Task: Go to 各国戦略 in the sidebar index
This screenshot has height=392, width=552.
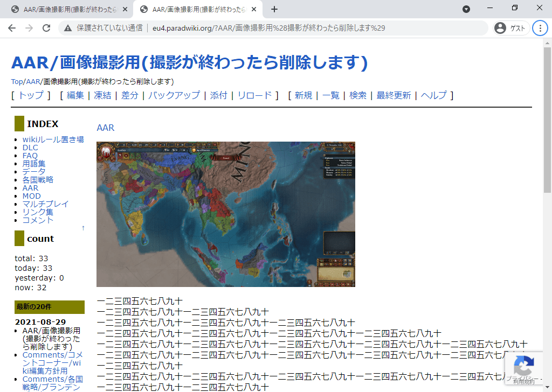Action: (38, 180)
